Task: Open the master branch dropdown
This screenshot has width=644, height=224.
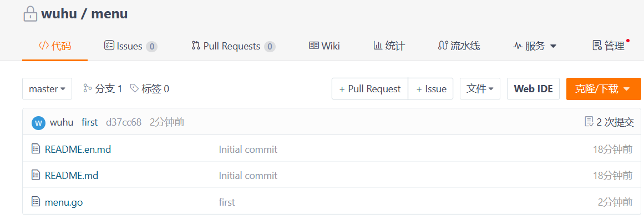Action: tap(47, 89)
